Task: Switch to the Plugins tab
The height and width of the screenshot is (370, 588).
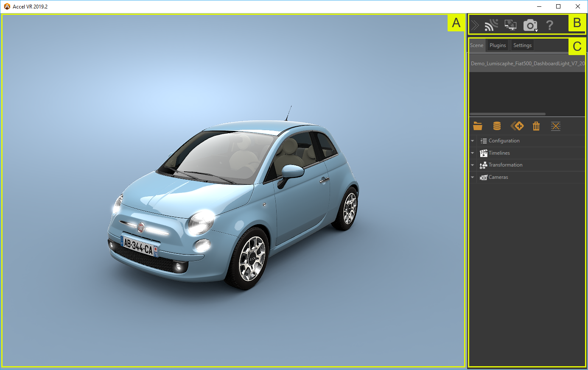Action: tap(498, 45)
